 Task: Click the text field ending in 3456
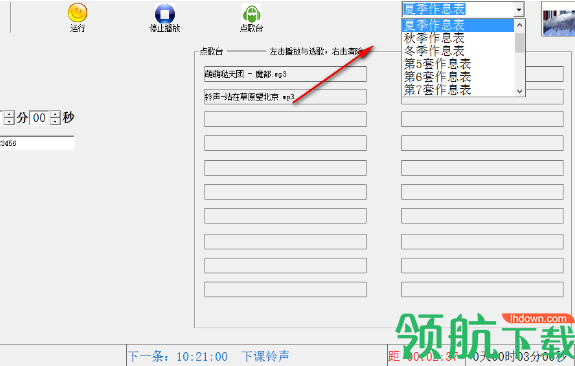click(37, 143)
